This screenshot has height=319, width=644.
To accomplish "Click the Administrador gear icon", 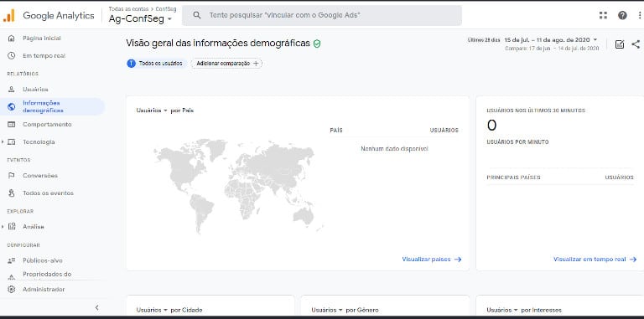I will tap(12, 289).
